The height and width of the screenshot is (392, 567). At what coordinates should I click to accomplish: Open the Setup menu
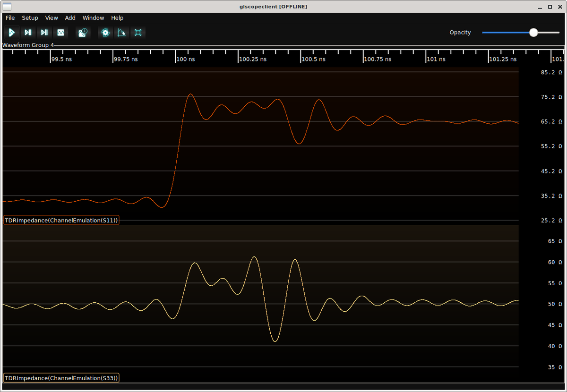coord(30,18)
